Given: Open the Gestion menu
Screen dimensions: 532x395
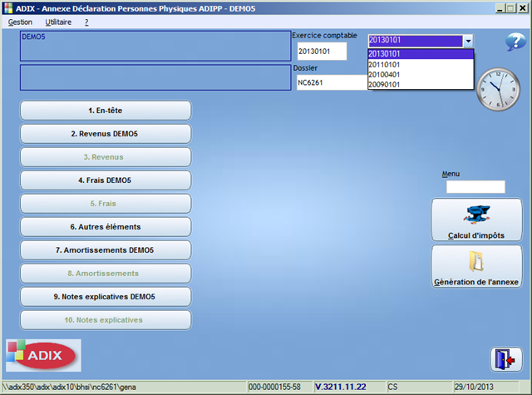Looking at the screenshot, I should [20, 22].
